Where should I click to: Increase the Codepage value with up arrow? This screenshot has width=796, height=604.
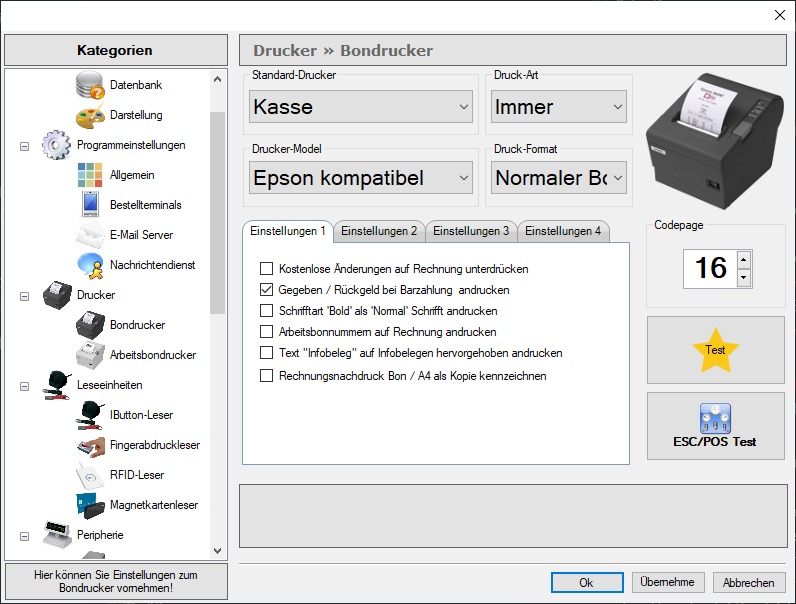tap(744, 260)
